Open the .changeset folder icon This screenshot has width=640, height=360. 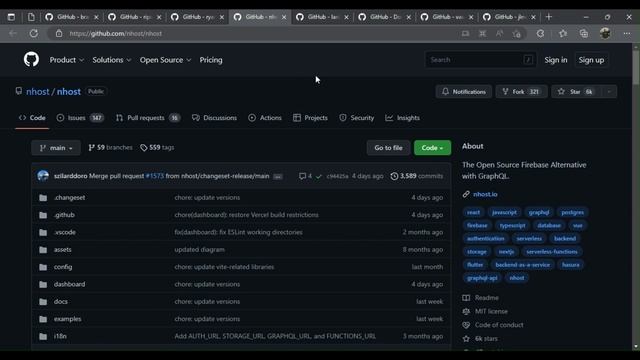click(x=43, y=198)
